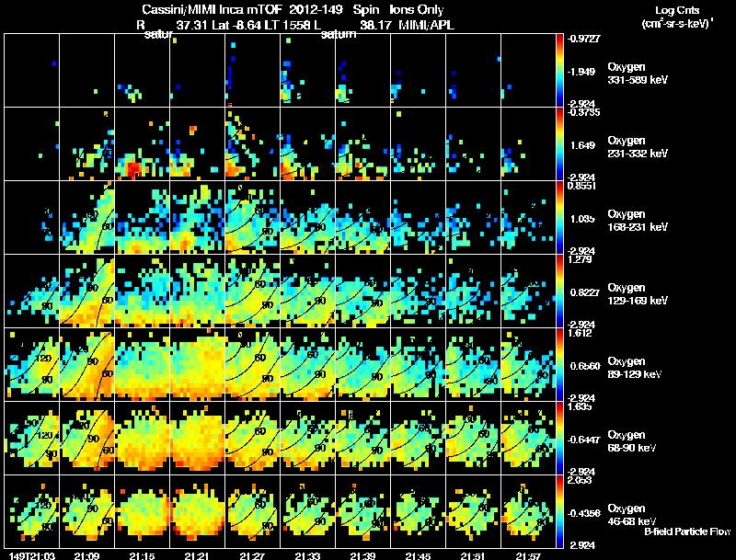Click the Oxygen 231-332 keV row label

pos(638,147)
